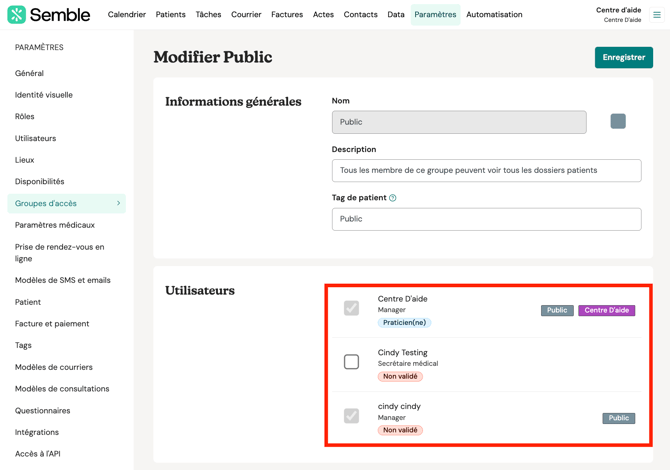
Task: Open the Automatisation menu item
Action: click(494, 15)
